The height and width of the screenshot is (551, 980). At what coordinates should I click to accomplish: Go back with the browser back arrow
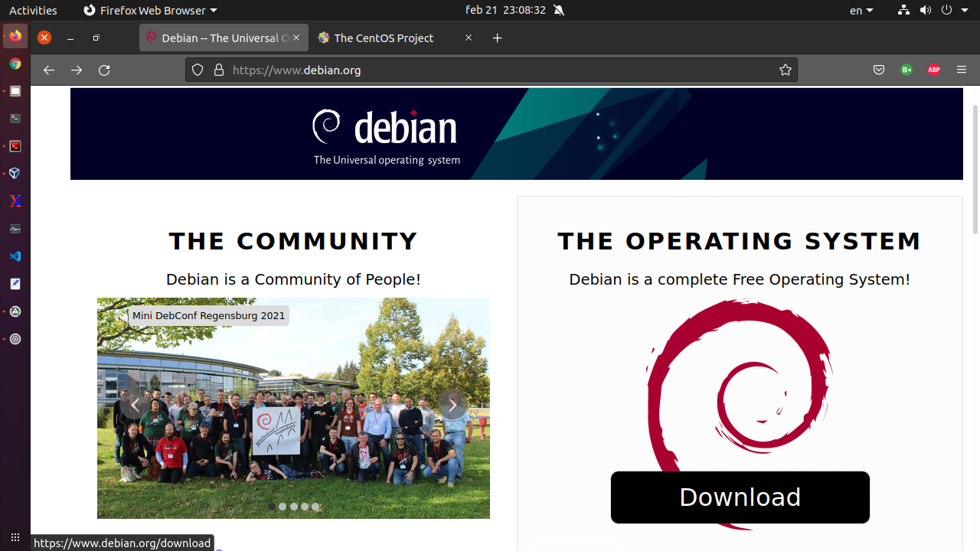(49, 70)
